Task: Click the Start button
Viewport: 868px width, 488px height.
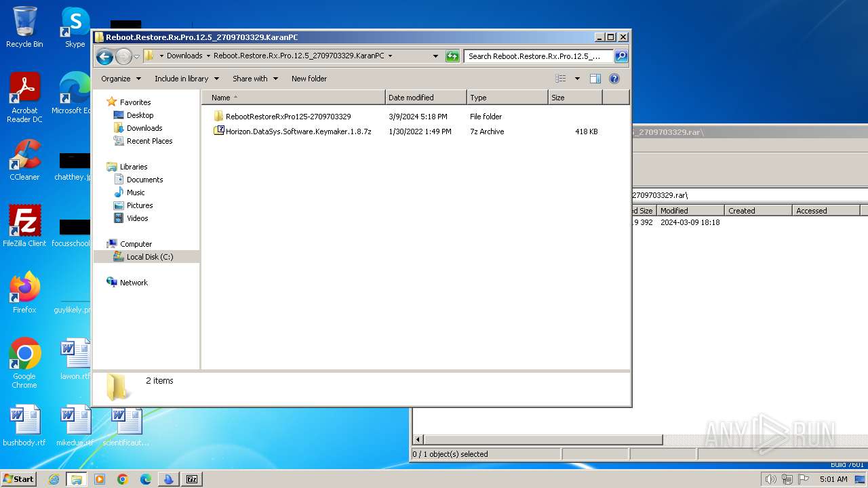Action: pyautogui.click(x=19, y=479)
